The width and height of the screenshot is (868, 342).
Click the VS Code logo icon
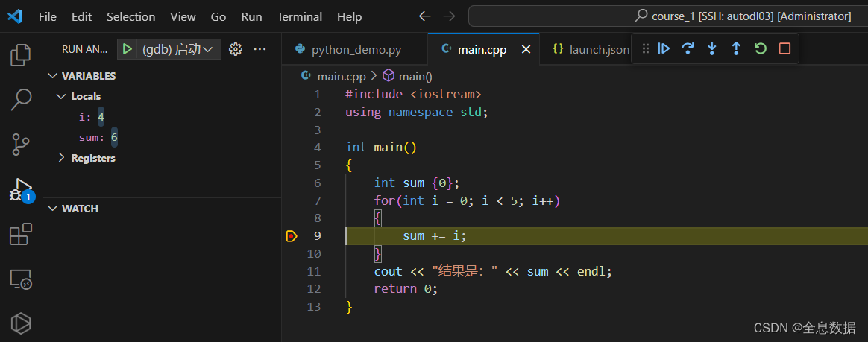15,17
